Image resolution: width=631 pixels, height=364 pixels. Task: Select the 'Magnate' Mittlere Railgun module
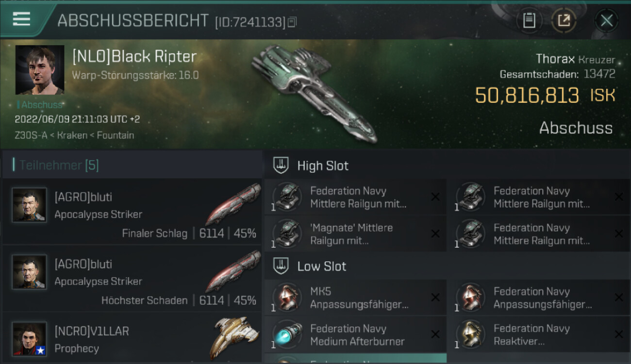coord(355,234)
